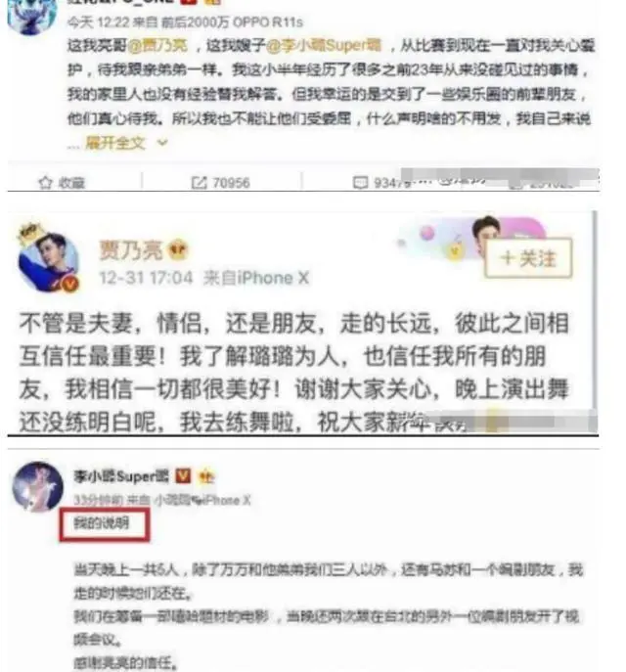Click the chevron arrow after 展开全文
Viewport: 626px width, 672px height.
[162, 143]
